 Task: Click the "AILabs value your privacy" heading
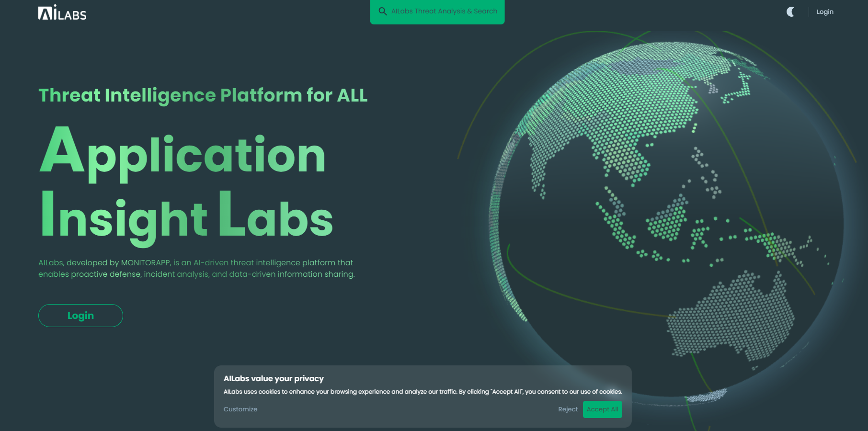point(274,379)
